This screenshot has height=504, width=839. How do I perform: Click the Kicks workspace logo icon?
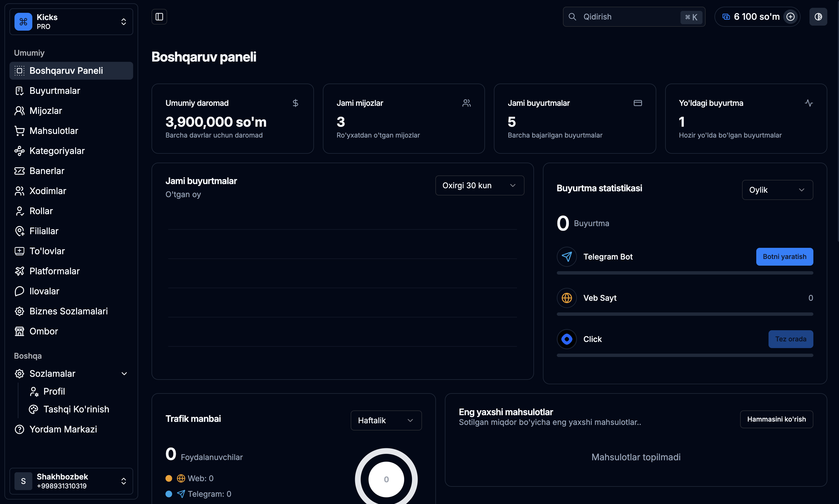[23, 22]
